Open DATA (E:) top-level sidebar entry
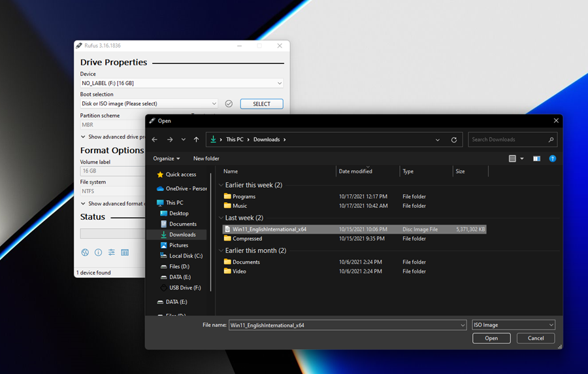 (172, 302)
